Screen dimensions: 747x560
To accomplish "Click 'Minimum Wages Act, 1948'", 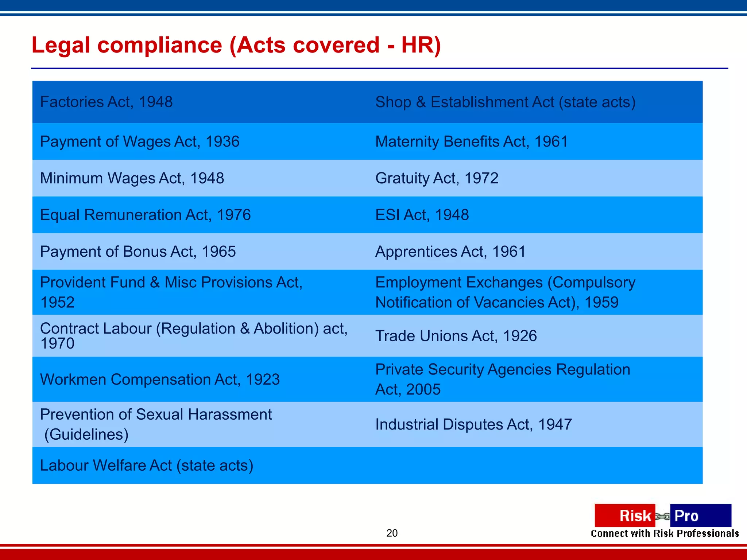I will 132,178.
